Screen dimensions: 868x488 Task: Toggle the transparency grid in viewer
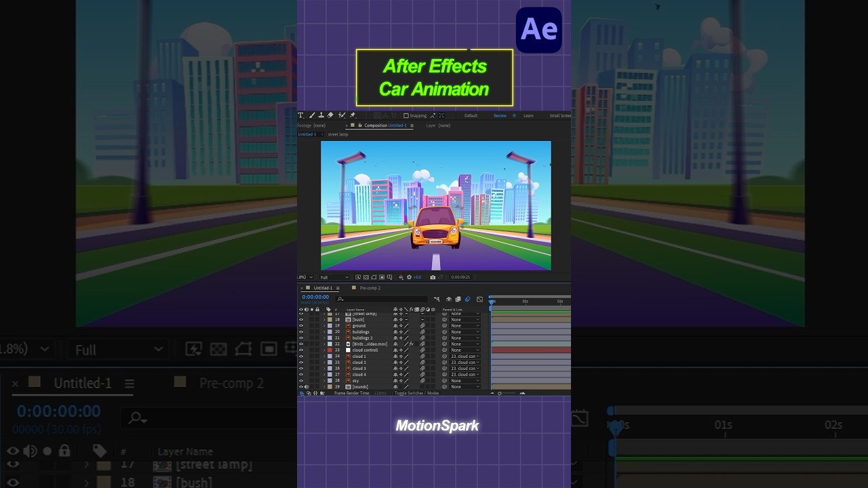pyautogui.click(x=366, y=277)
